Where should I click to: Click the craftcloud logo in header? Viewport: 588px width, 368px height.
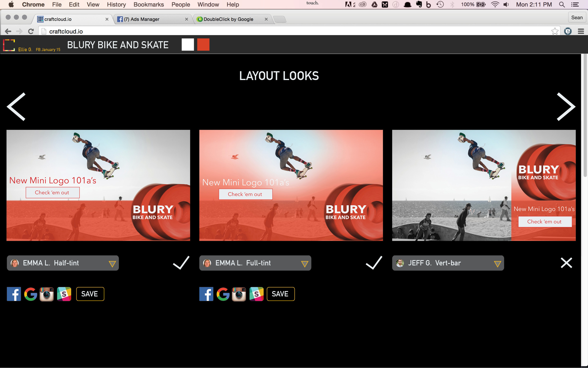point(9,45)
